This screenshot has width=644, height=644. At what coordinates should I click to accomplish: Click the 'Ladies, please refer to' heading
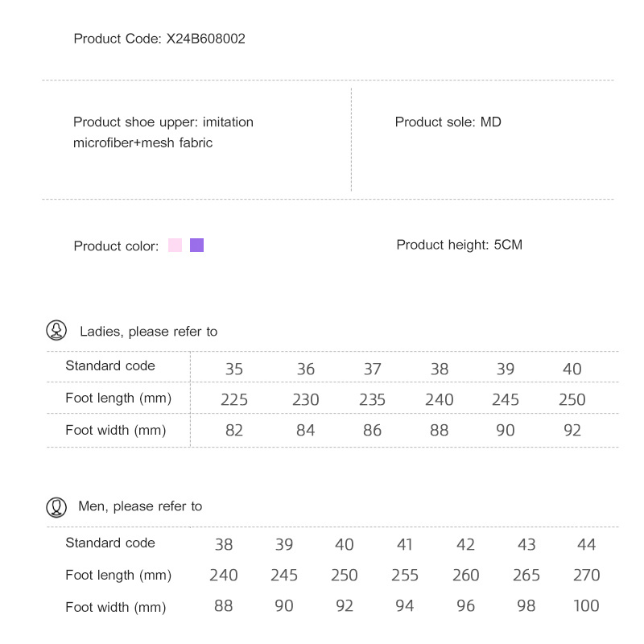148,332
